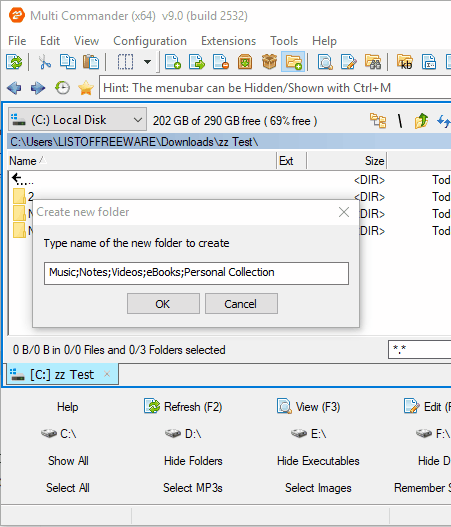Click the Cut scissors icon
451x527 pixels.
point(44,62)
